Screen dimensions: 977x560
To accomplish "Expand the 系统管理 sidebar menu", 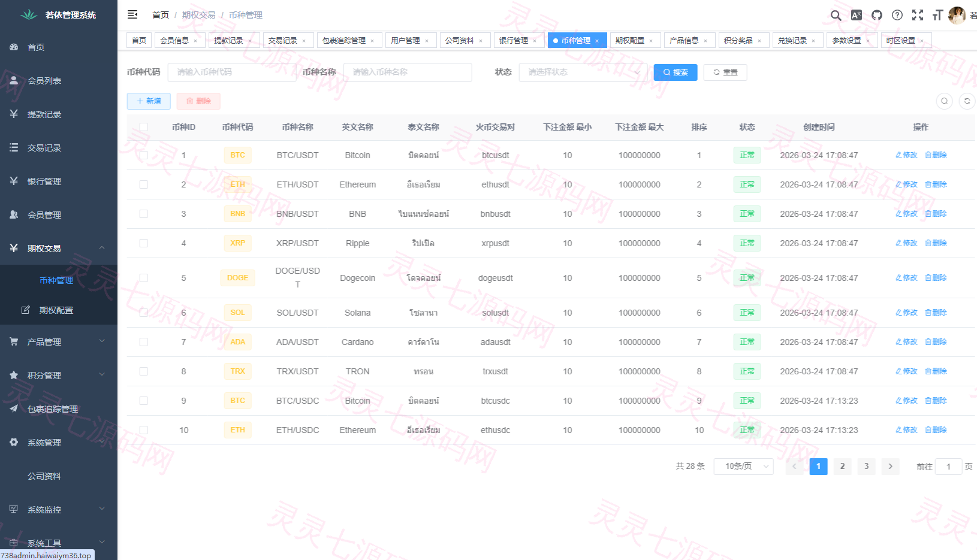I will pyautogui.click(x=59, y=443).
